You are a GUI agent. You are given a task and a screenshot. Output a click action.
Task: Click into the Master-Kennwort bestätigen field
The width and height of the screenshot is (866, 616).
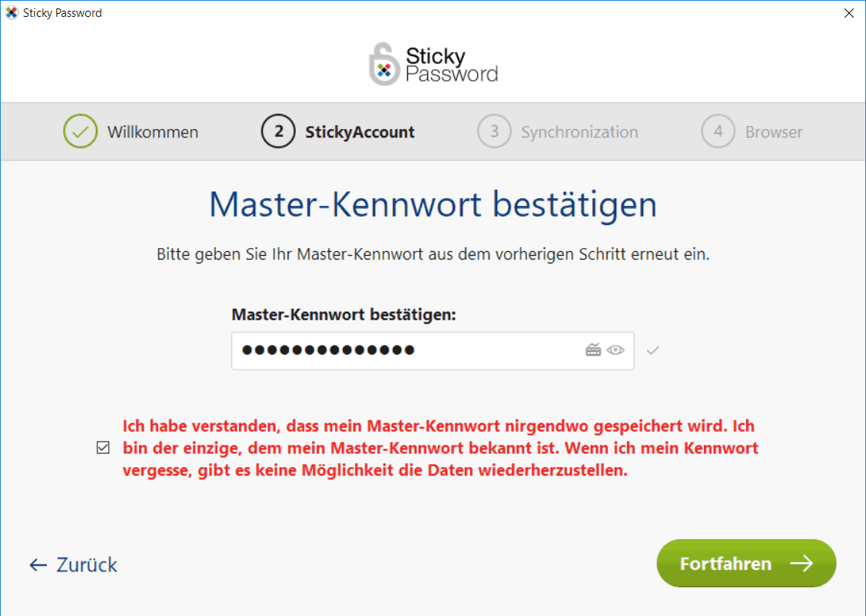[433, 350]
